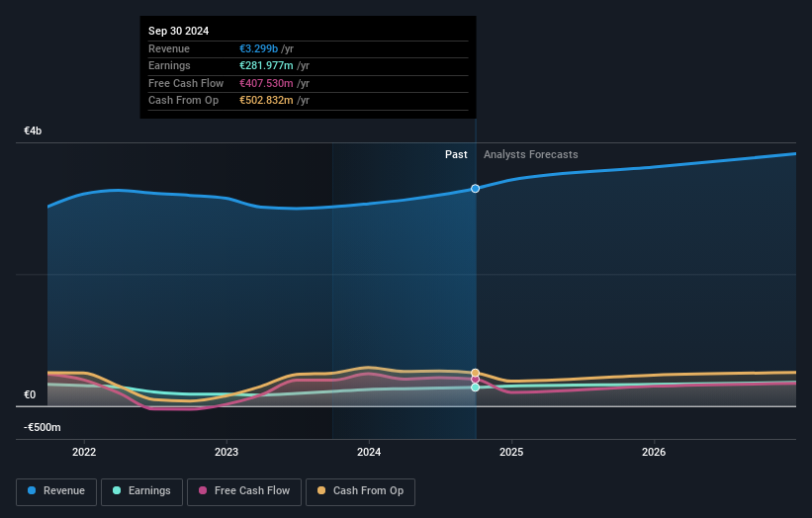Click the €3.299b revenue value in tooltip
The image size is (812, 518).
[x=258, y=48]
